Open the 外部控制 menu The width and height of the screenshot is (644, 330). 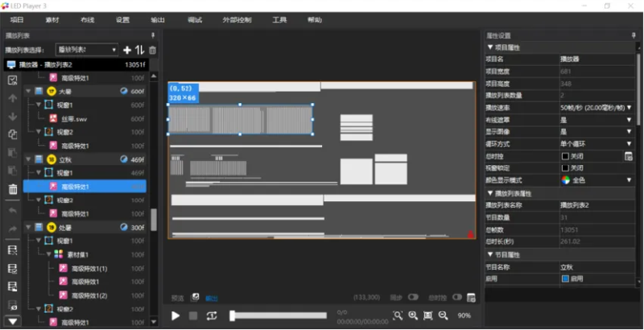point(237,19)
